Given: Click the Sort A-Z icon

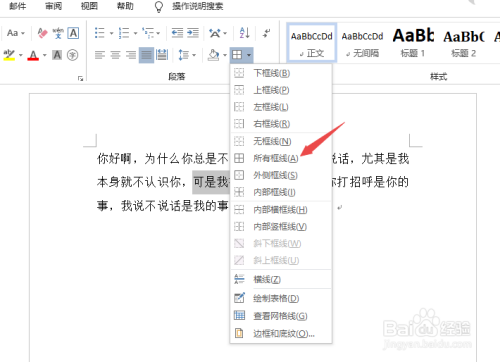Looking at the screenshot, I should click(245, 33).
